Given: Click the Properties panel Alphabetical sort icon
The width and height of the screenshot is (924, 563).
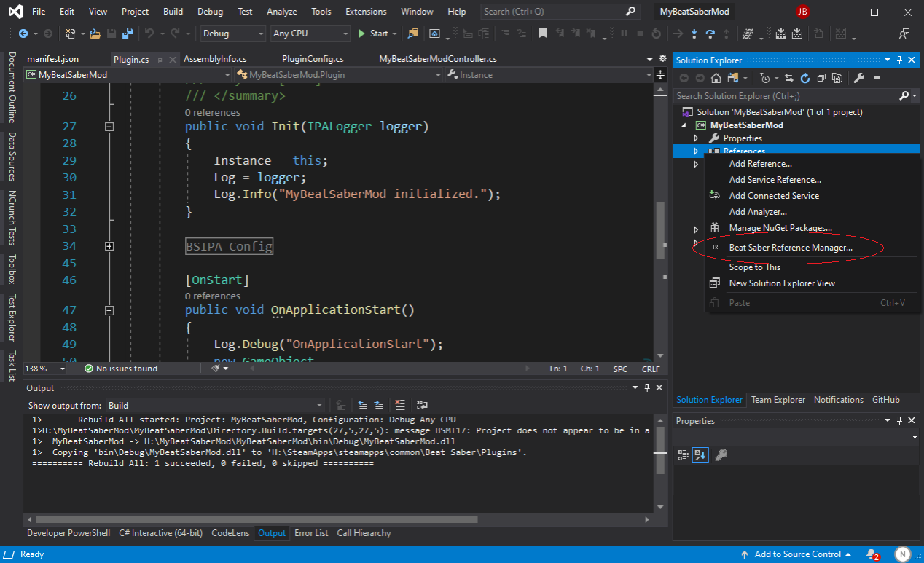Looking at the screenshot, I should point(700,455).
